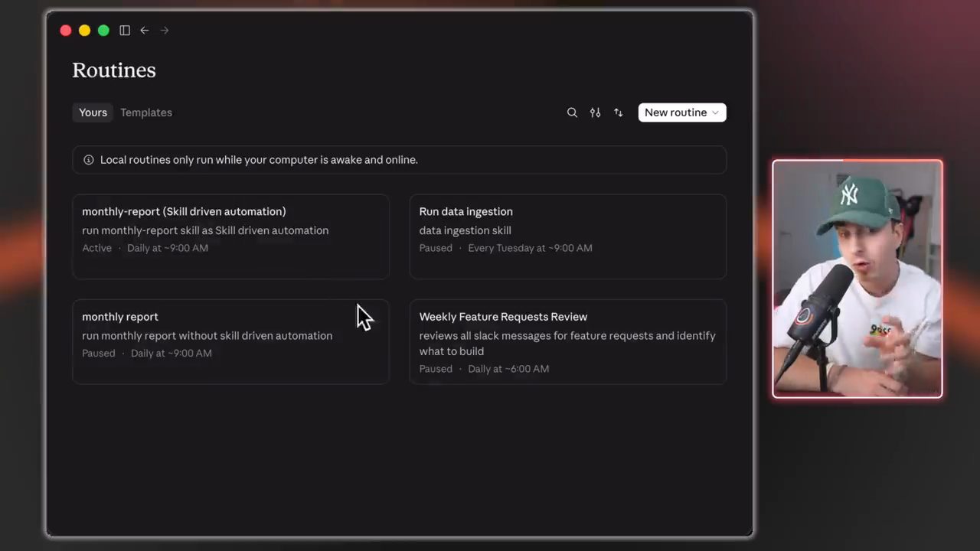Click the info icon in local routines notice

[89, 160]
